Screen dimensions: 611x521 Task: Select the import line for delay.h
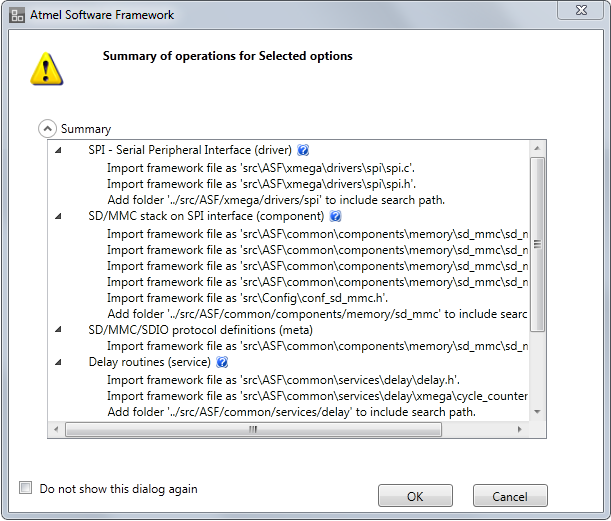pyautogui.click(x=283, y=380)
